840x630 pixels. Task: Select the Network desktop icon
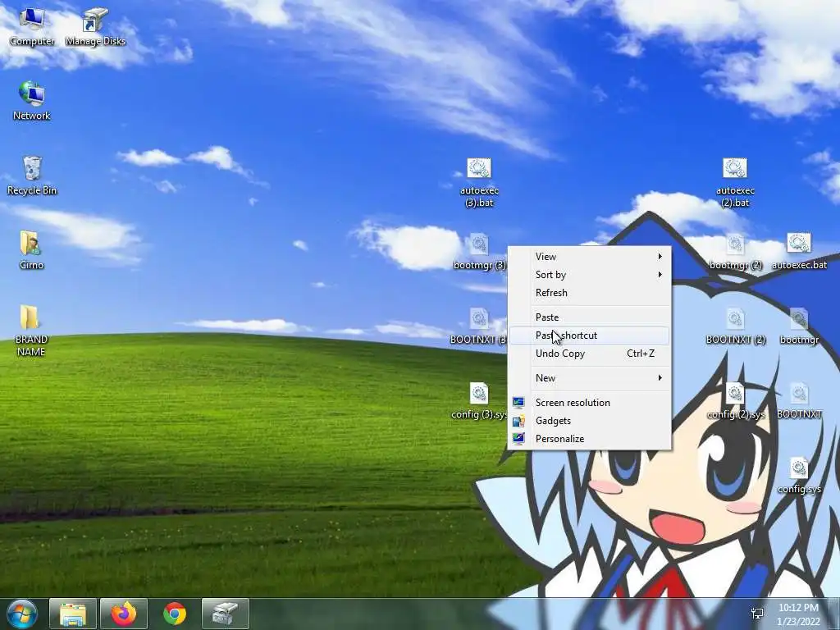(x=32, y=101)
